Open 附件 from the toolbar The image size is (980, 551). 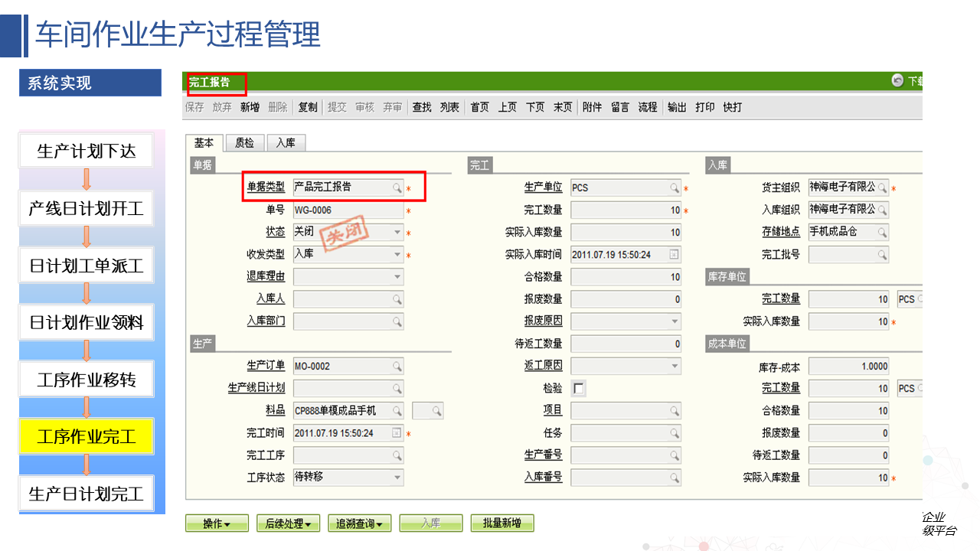coord(593,107)
